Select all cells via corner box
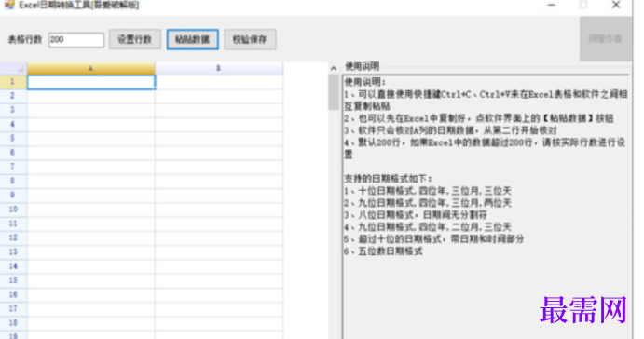 [14, 68]
